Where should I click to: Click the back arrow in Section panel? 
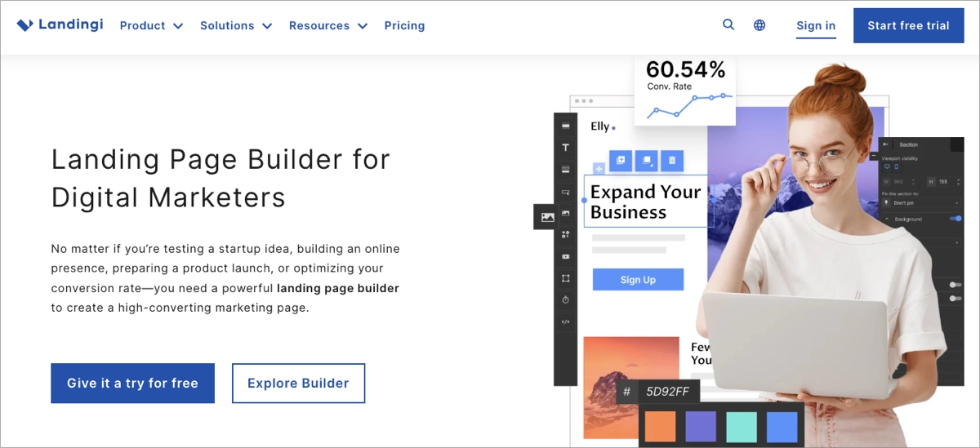(x=885, y=144)
